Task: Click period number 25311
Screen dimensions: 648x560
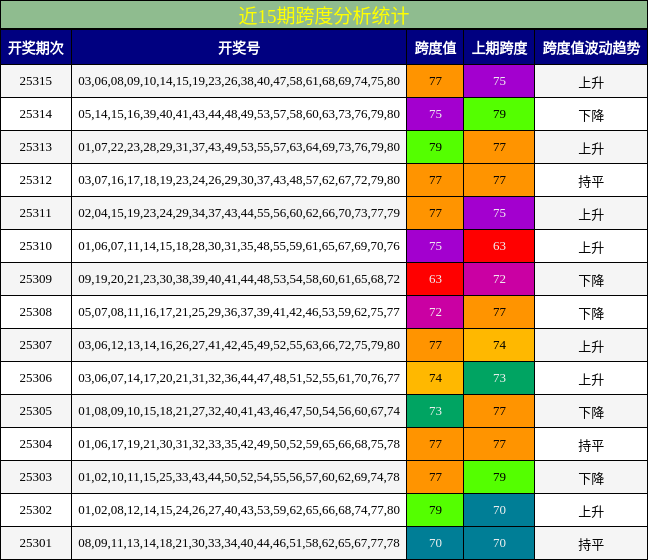Action: (36, 213)
